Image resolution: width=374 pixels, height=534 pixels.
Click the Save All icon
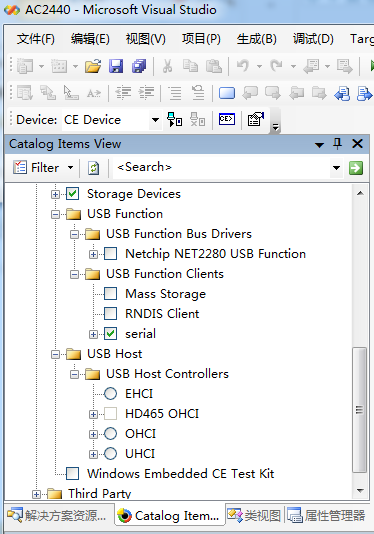[x=139, y=66]
